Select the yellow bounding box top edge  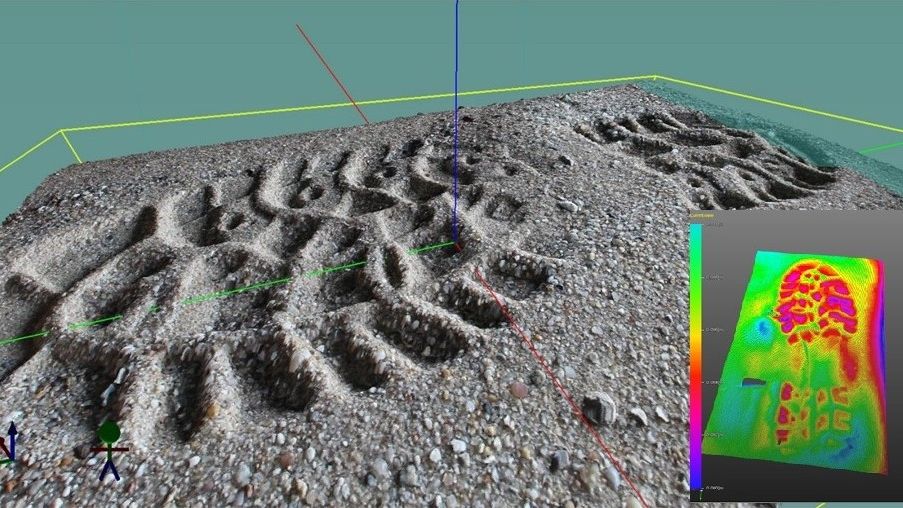[x=360, y=104]
